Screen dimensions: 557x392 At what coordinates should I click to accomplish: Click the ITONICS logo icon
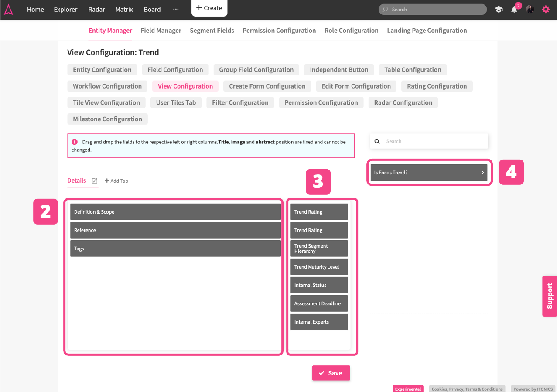9,10
